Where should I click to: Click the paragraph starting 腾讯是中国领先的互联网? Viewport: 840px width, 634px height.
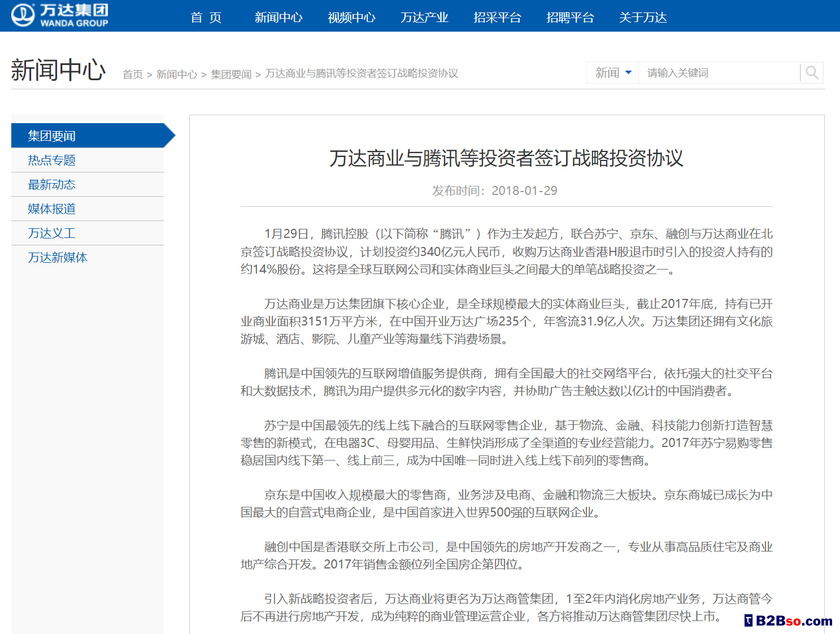(x=507, y=382)
